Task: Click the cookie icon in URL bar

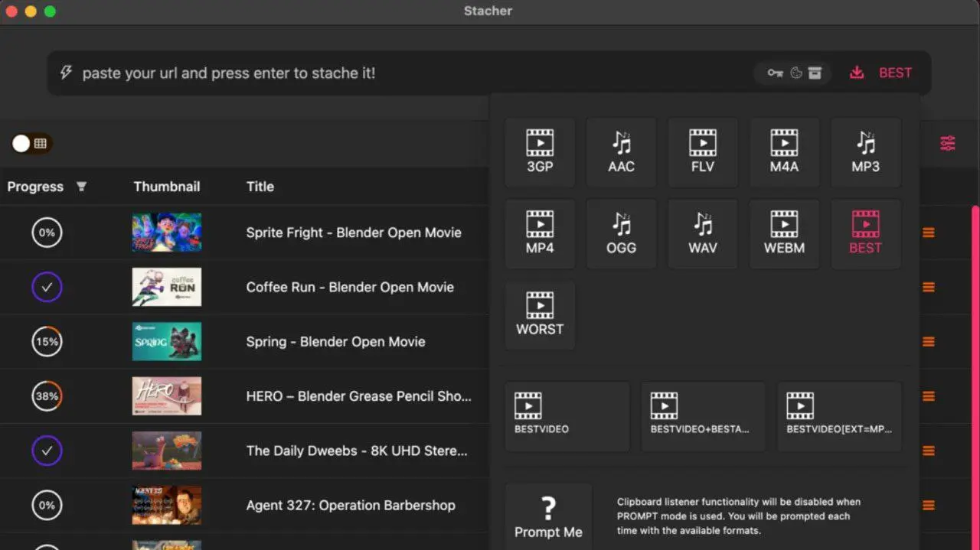Action: click(796, 73)
